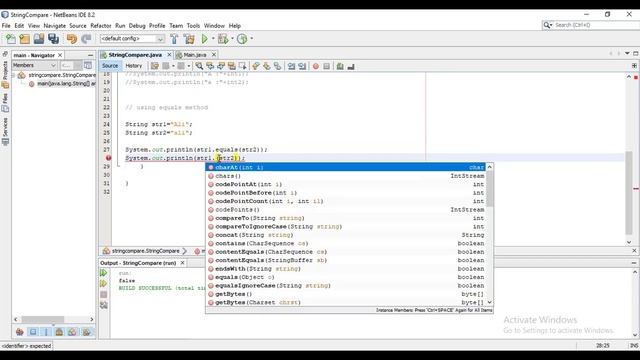
Task: Click the Save All toolbar icon
Action: pyautogui.click(x=53, y=39)
